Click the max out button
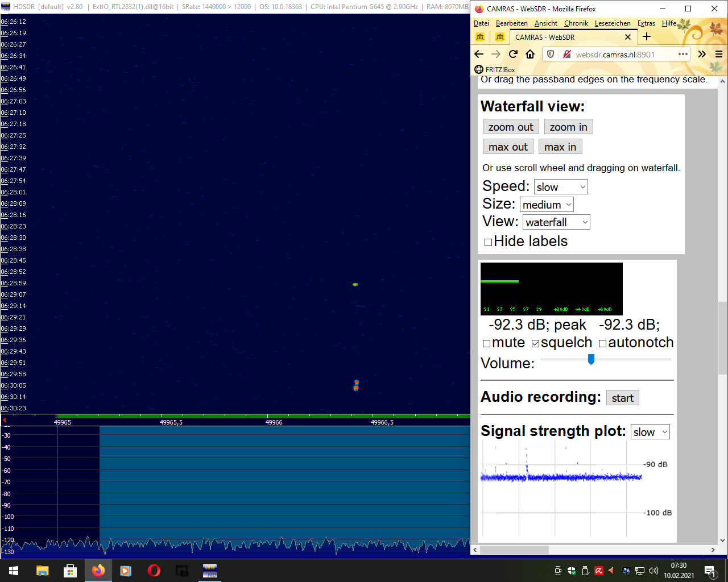 508,147
